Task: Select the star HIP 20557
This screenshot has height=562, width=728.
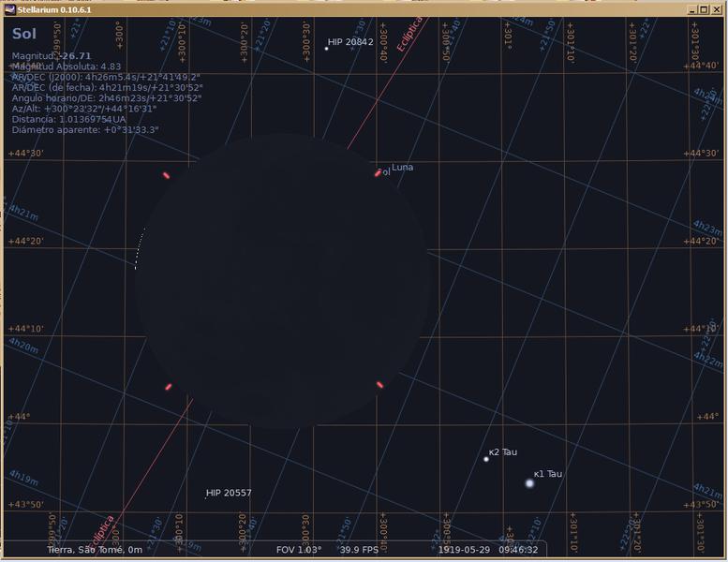Action: tap(205, 498)
